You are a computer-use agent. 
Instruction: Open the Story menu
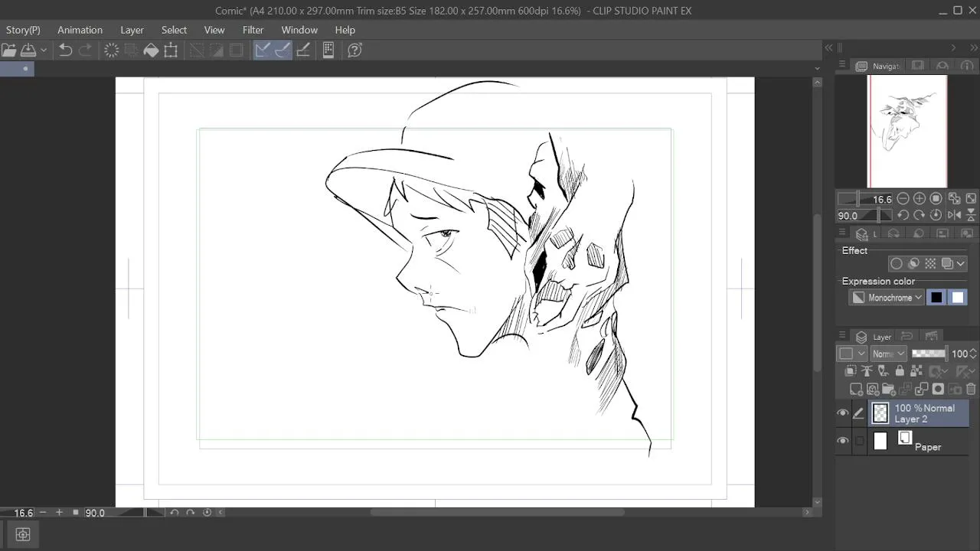23,30
